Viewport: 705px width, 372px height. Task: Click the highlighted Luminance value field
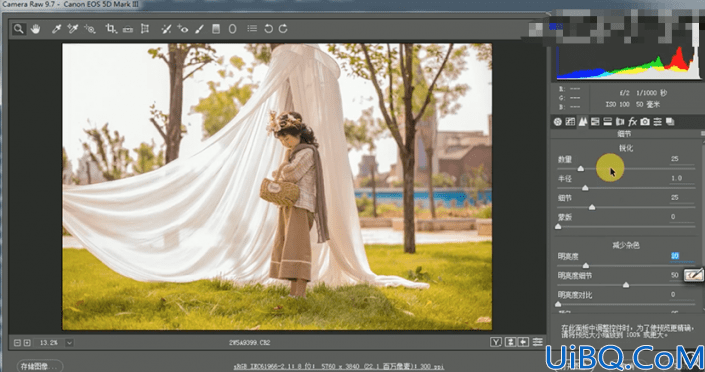(682, 256)
